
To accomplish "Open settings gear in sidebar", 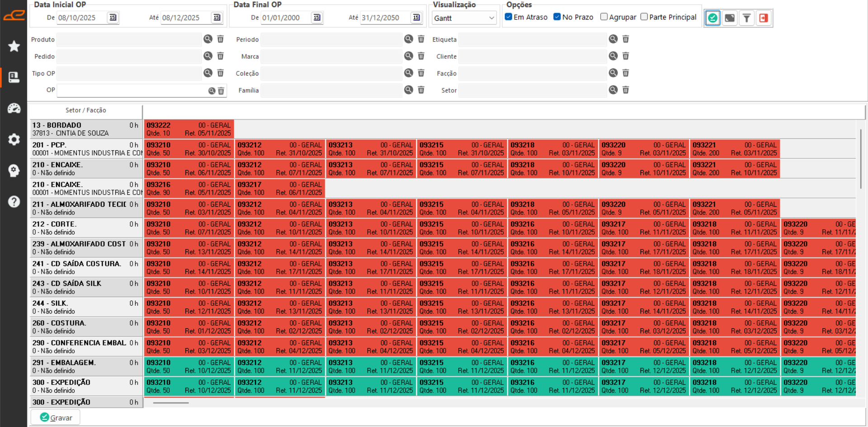I will [14, 139].
